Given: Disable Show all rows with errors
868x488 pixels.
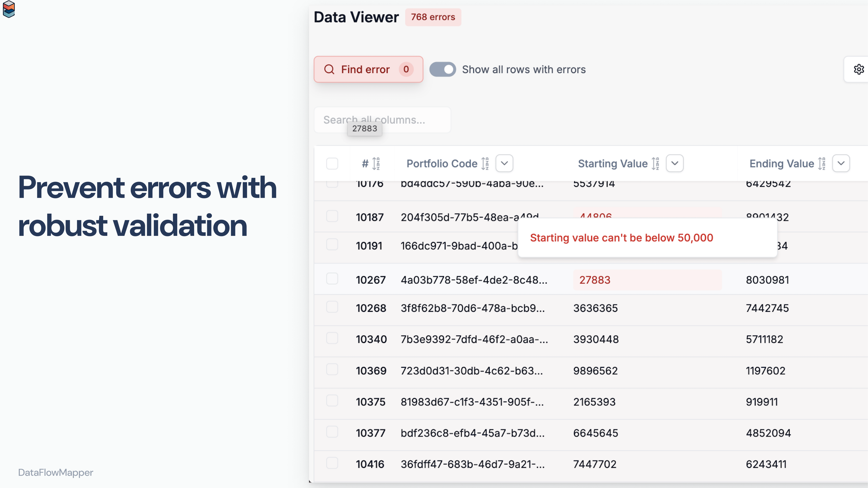Looking at the screenshot, I should (x=442, y=69).
